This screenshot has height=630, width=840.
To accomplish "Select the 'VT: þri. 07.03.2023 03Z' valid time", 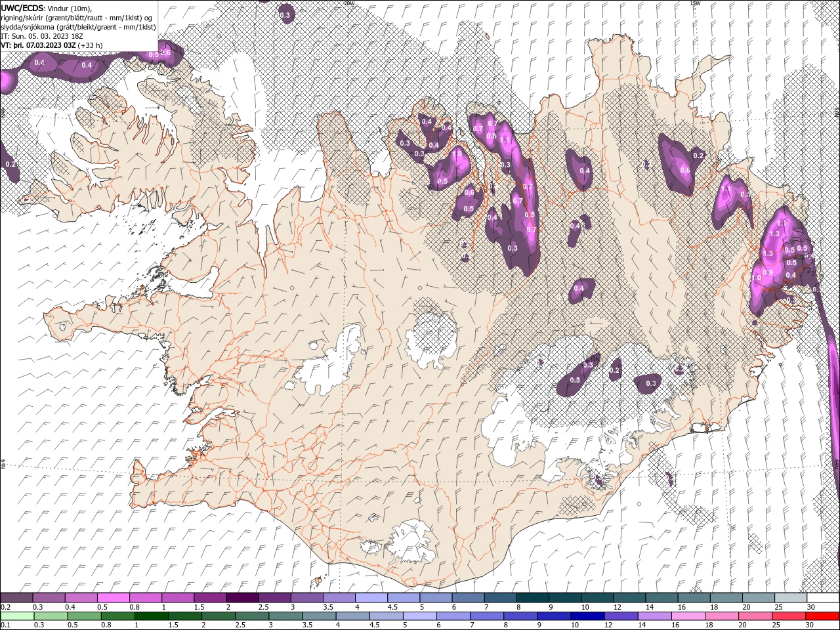I will click(x=38, y=45).
